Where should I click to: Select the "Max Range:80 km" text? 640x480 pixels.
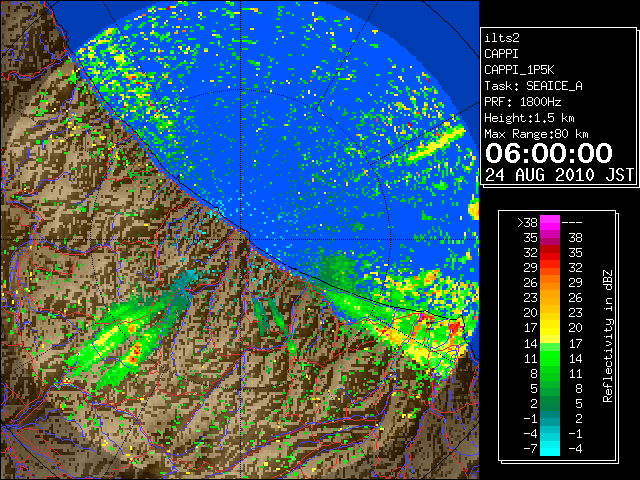coord(536,134)
